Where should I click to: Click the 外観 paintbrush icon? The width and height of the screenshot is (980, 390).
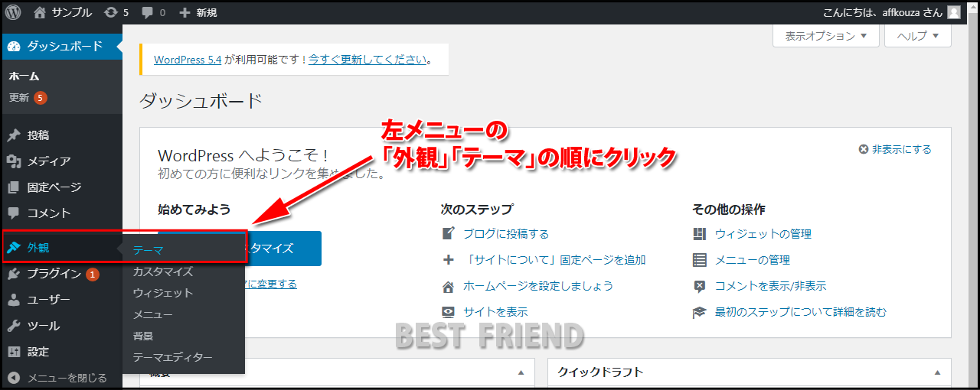coord(14,248)
